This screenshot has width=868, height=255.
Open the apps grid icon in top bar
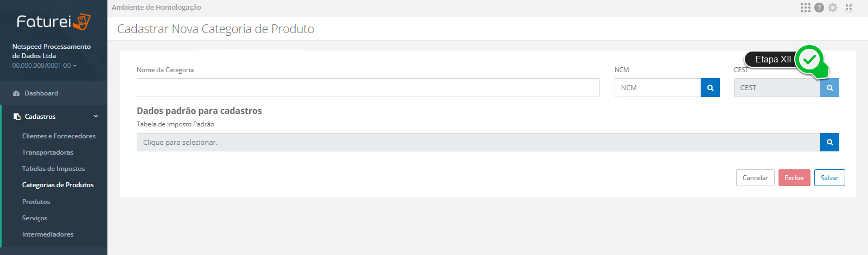[806, 8]
